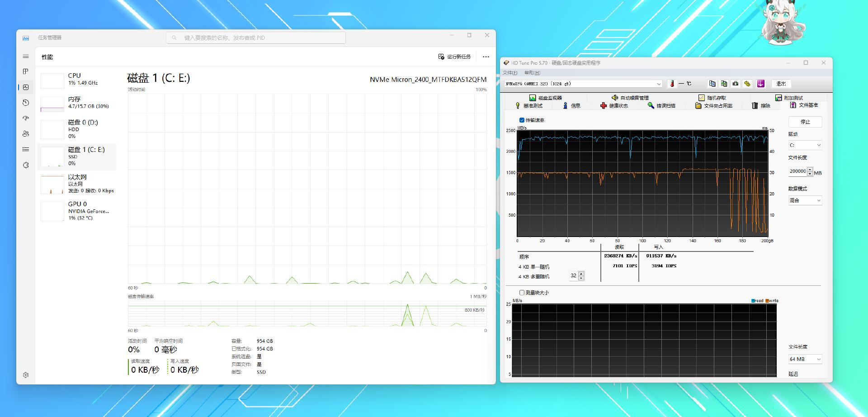
Task: Open the 文件(F) menu in HD Tune
Action: click(x=510, y=73)
